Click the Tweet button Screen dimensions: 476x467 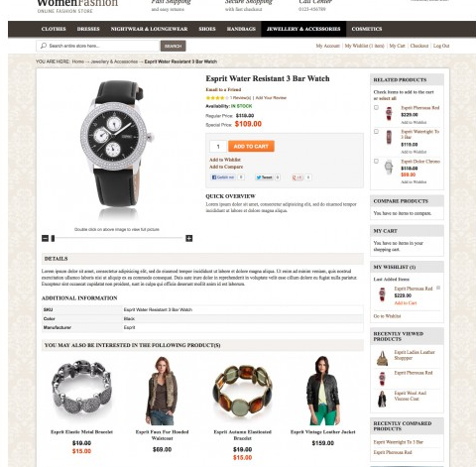tap(264, 177)
